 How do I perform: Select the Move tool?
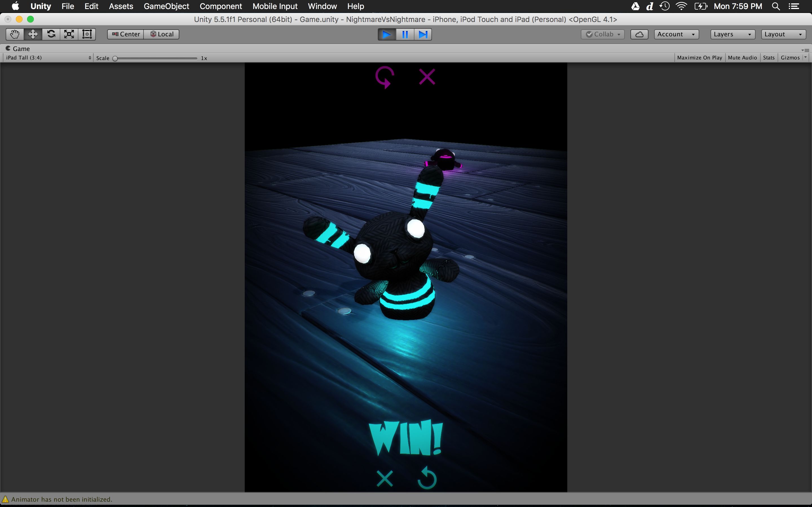(x=33, y=34)
